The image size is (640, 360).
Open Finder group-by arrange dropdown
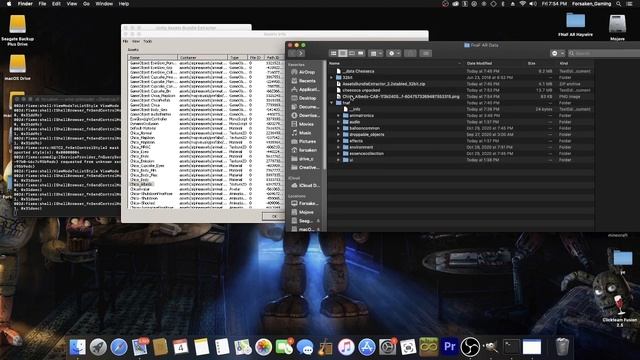[376, 53]
